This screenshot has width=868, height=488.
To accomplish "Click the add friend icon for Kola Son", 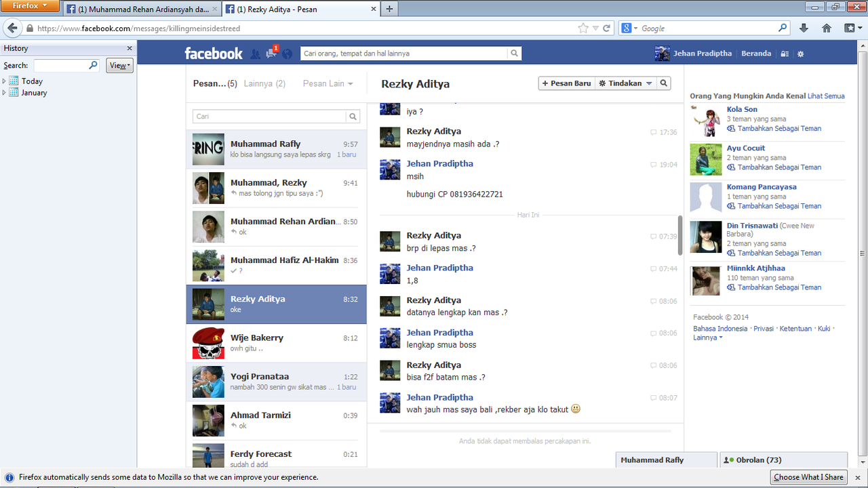I will click(x=731, y=129).
